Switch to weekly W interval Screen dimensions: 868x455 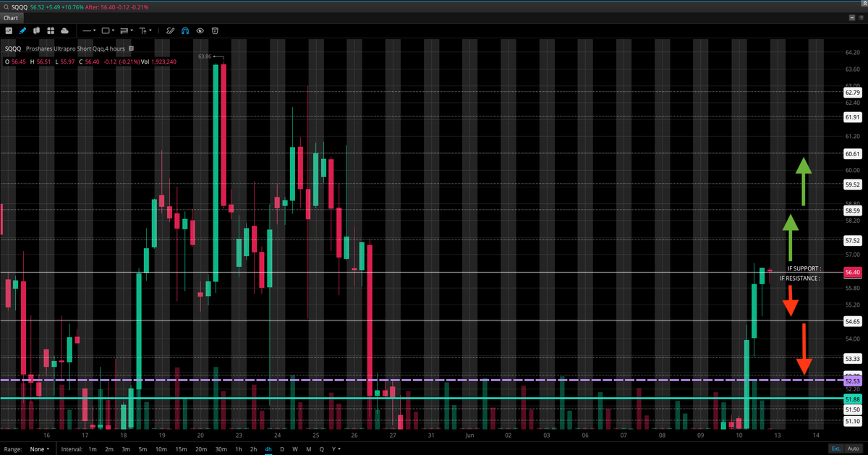pos(295,449)
